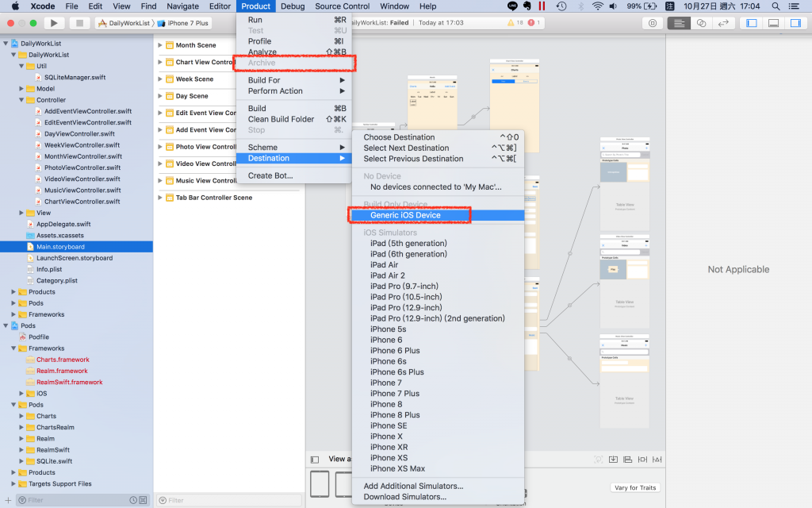Select SQLiteManager.swift file

pos(75,77)
